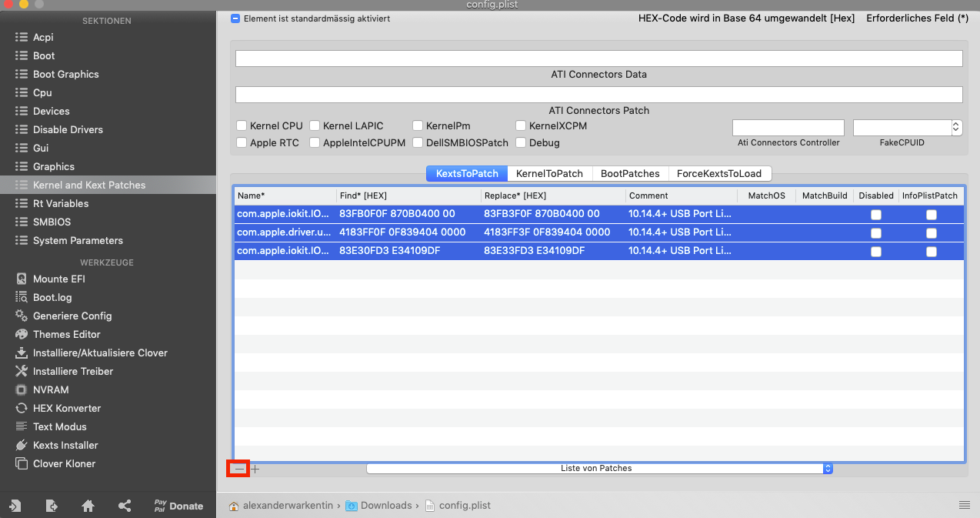The image size is (980, 518).
Task: Click the PayPal Donate button
Action: pyautogui.click(x=179, y=506)
